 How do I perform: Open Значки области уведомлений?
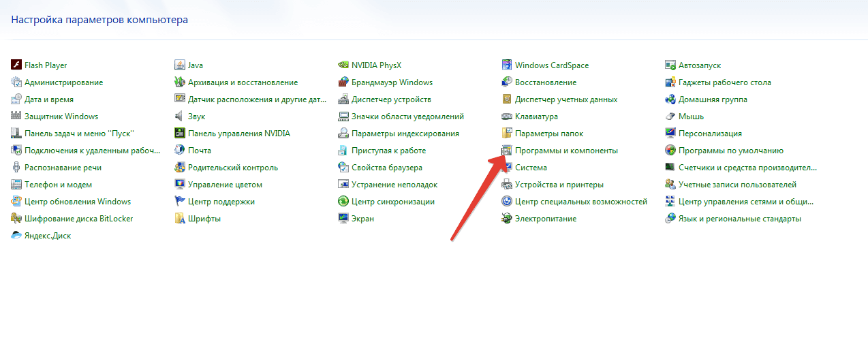click(407, 116)
